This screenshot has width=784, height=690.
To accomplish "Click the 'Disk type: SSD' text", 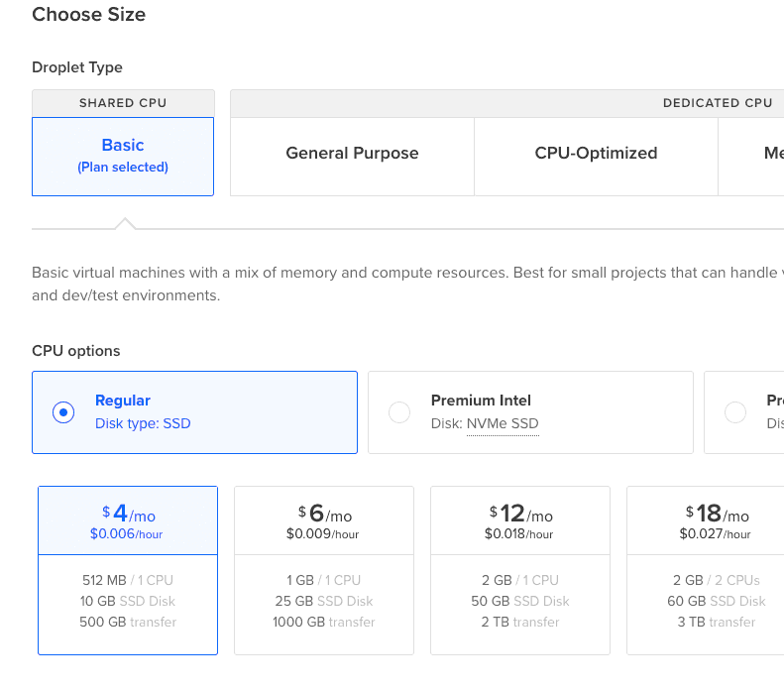I will 143,423.
